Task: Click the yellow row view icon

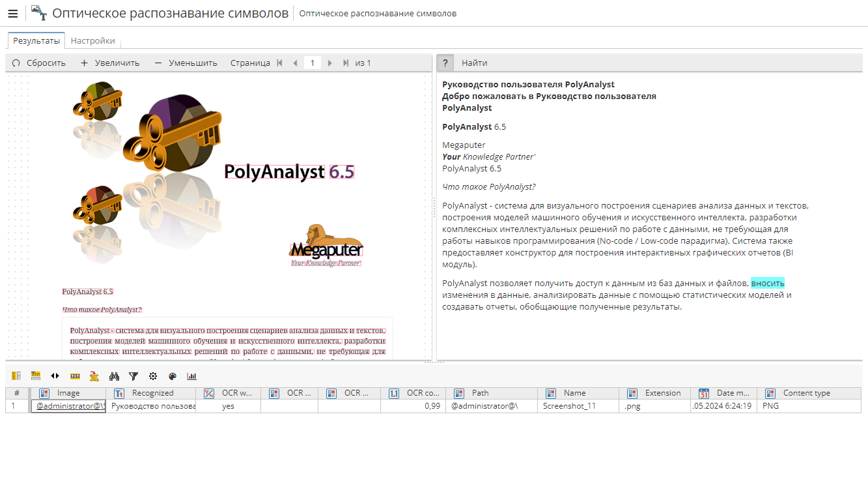Action: (x=36, y=376)
